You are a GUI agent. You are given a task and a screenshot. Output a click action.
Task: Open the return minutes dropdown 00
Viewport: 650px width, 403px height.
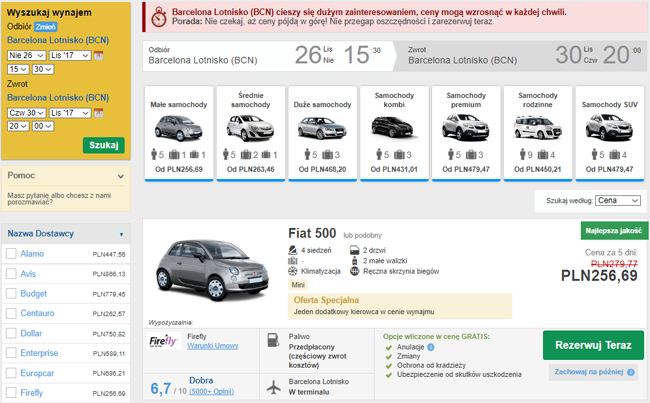[43, 126]
